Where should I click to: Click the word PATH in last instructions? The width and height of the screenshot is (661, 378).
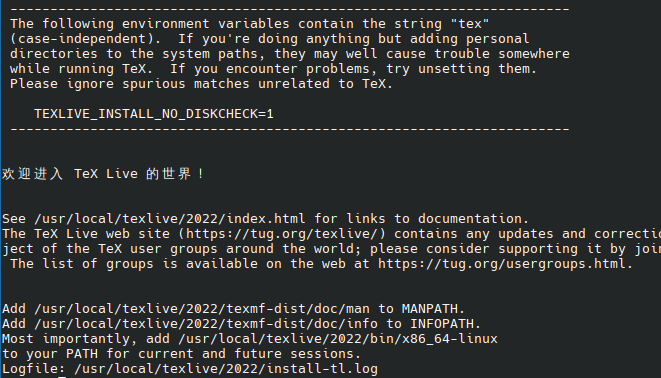pyautogui.click(x=82, y=354)
